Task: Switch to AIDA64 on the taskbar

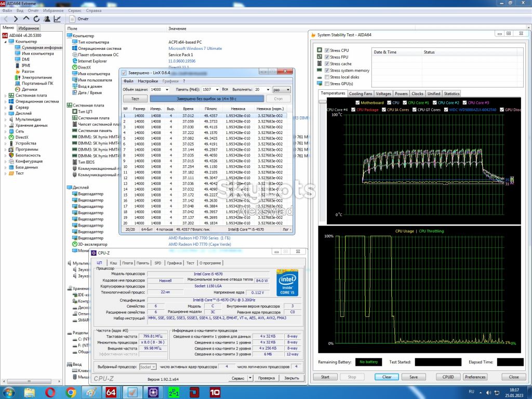Action: point(111,393)
